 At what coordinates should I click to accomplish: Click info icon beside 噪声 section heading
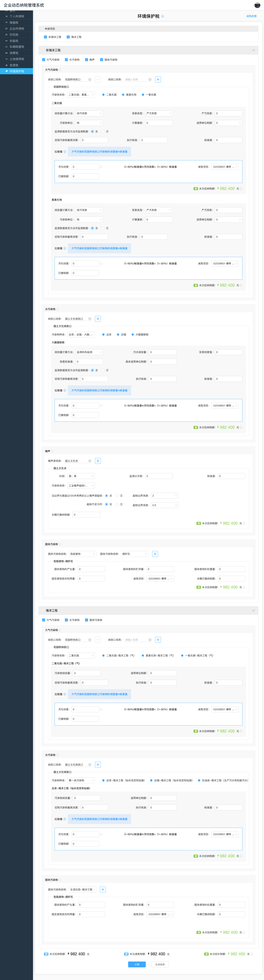pyautogui.click(x=52, y=451)
